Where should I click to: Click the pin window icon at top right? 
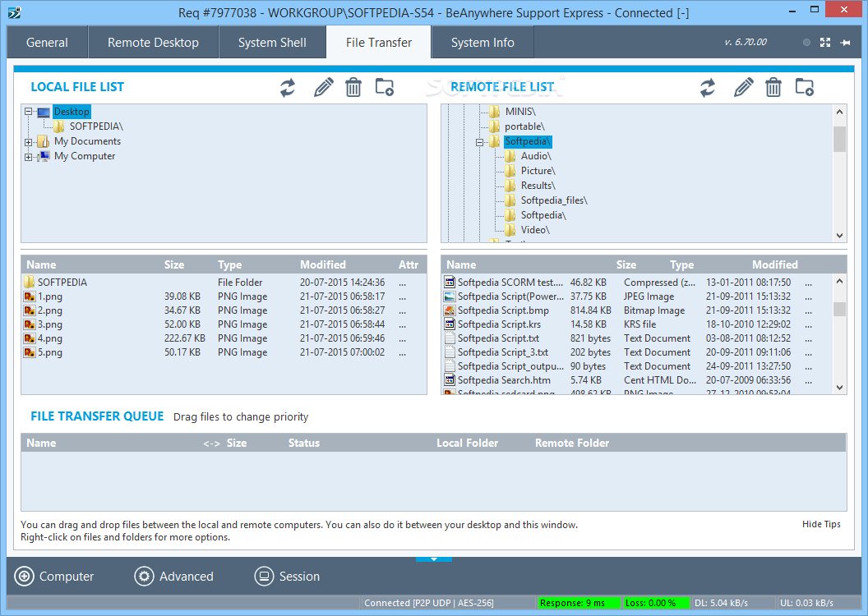tap(845, 43)
